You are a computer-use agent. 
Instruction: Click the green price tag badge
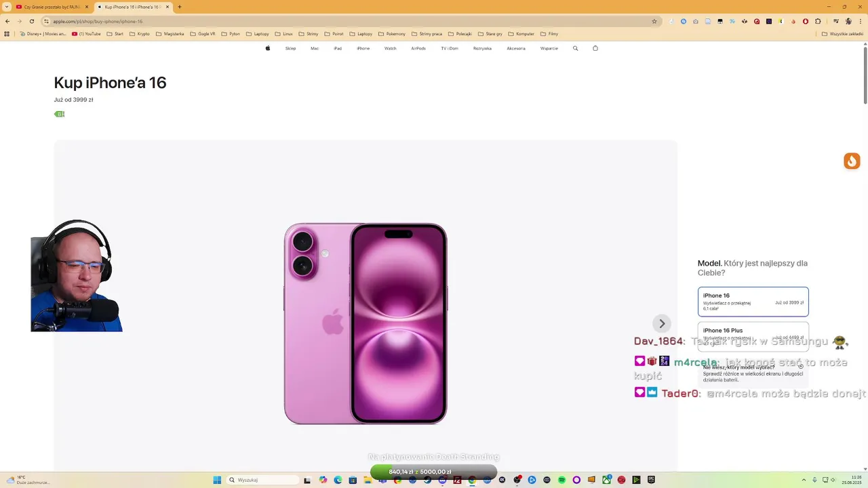59,114
